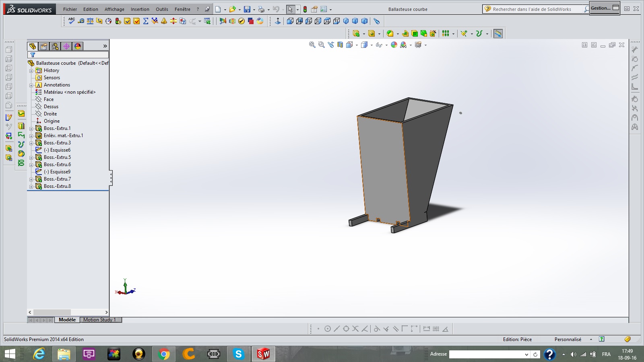644x362 pixels.
Task: Click the Windows Start button
Action: click(10, 354)
